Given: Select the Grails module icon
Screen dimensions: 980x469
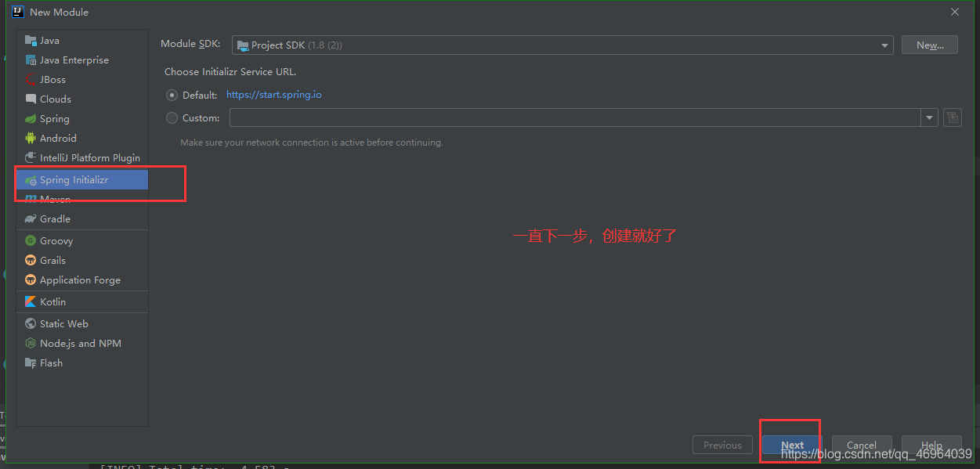Looking at the screenshot, I should 31,261.
